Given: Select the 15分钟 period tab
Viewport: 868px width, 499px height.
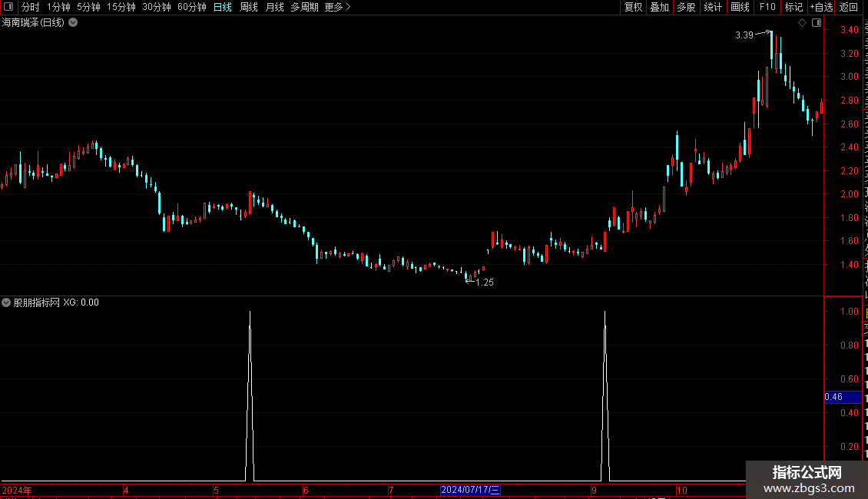Looking at the screenshot, I should [x=121, y=7].
